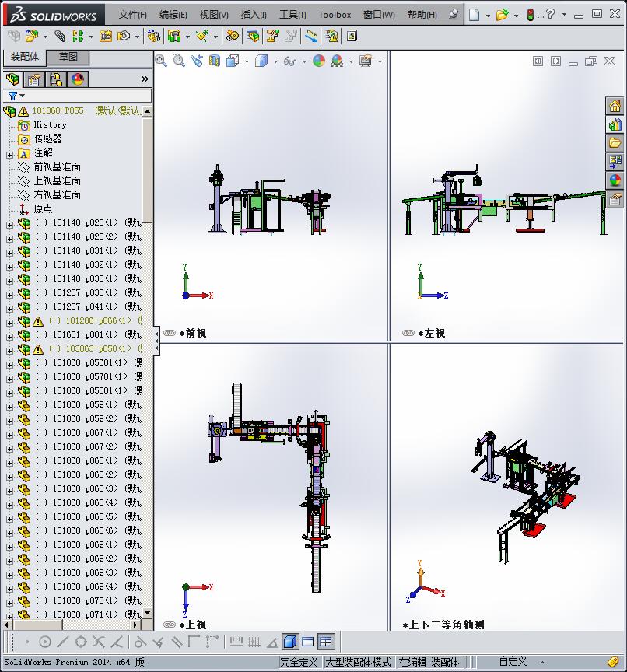Viewport: 627px width, 672px height.
Task: Open the Display Style dropdown arrow
Action: [275, 61]
